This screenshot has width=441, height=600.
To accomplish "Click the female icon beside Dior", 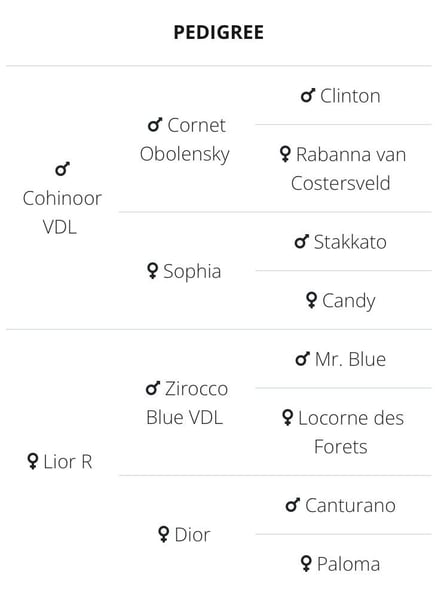I will click(163, 535).
